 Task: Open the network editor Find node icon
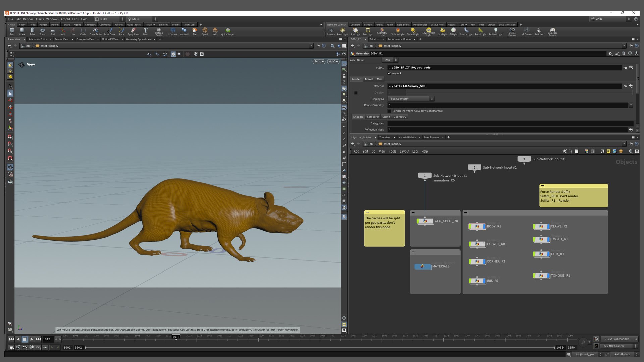coord(631,152)
